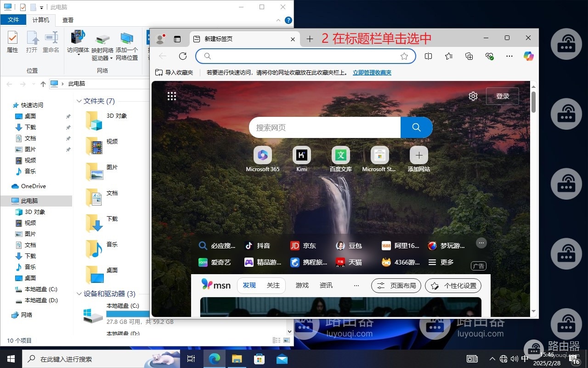Click 映射网络驱动器 in Explorer ribbon
The height and width of the screenshot is (368, 588).
pos(102,48)
